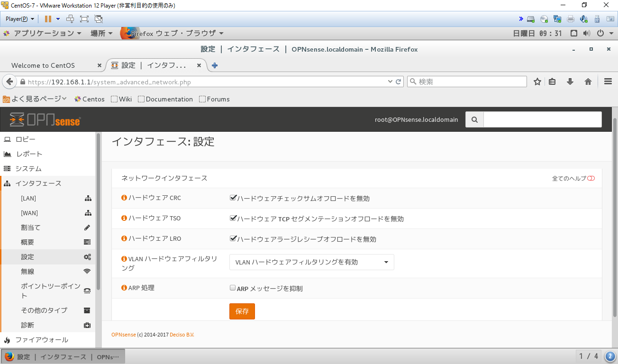Enable ARP メッセージを抑制 checkbox
Image resolution: width=618 pixels, height=364 pixels.
233,287
